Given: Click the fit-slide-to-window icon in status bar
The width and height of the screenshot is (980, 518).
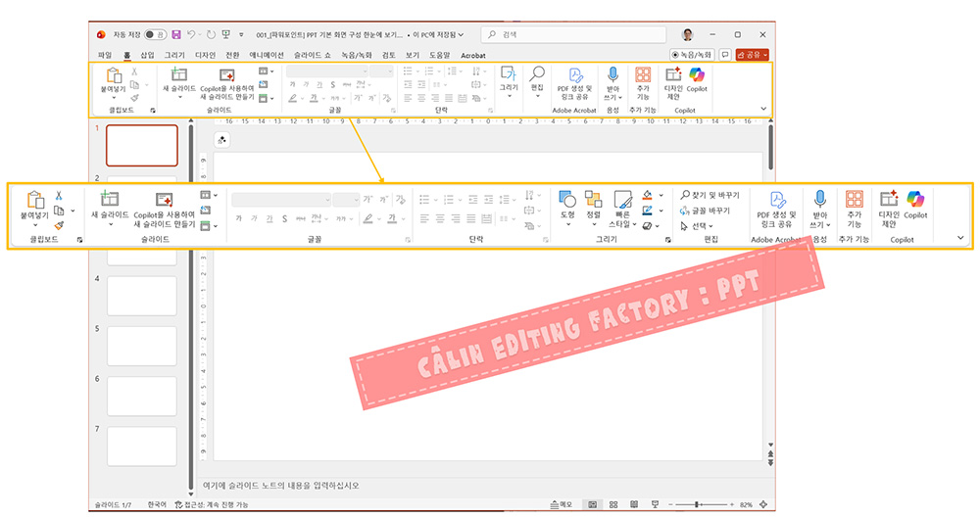Looking at the screenshot, I should click(x=763, y=504).
